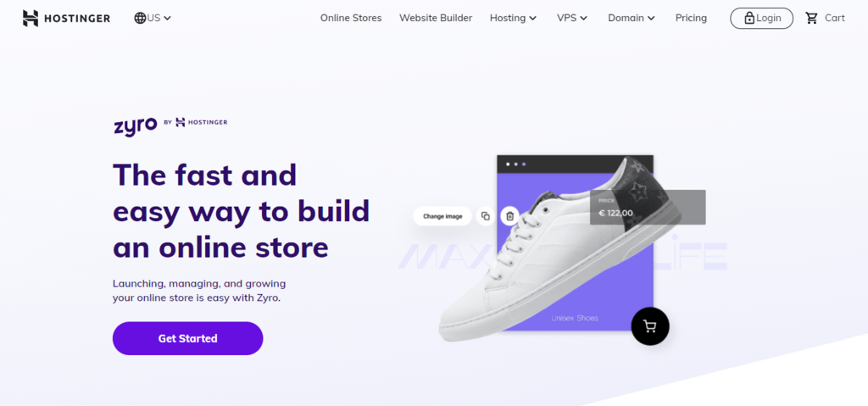This screenshot has height=406, width=868.
Task: Click the globe language icon
Action: [140, 18]
